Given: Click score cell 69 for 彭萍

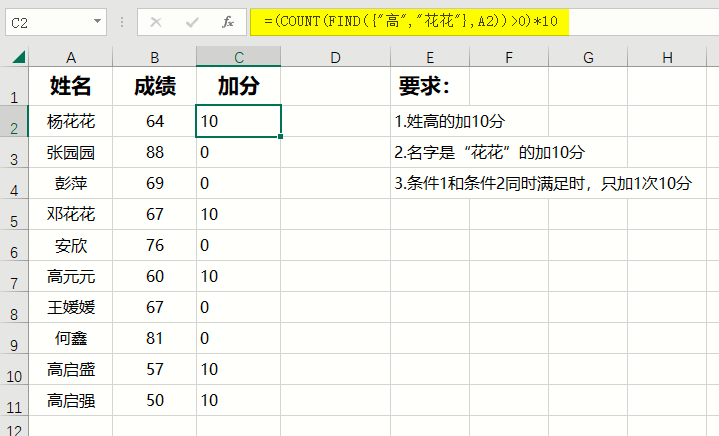Looking at the screenshot, I should click(x=155, y=183).
